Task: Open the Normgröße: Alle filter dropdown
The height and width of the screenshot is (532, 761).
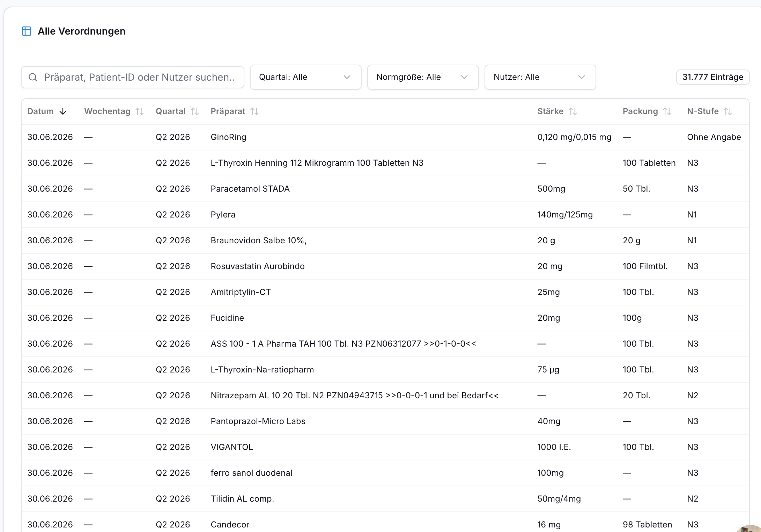Action: [423, 77]
